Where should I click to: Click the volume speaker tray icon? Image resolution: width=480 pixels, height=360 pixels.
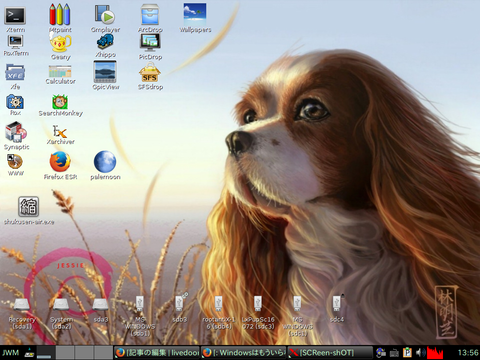click(x=420, y=352)
